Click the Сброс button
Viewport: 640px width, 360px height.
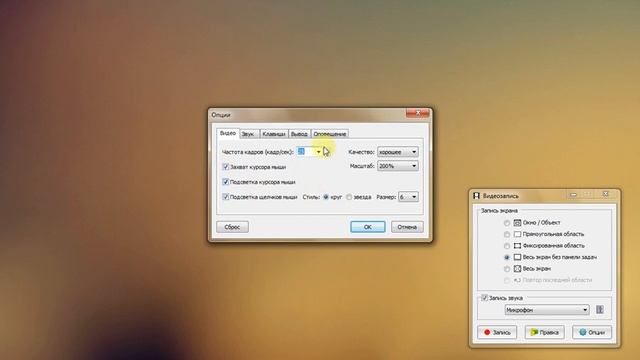point(232,227)
